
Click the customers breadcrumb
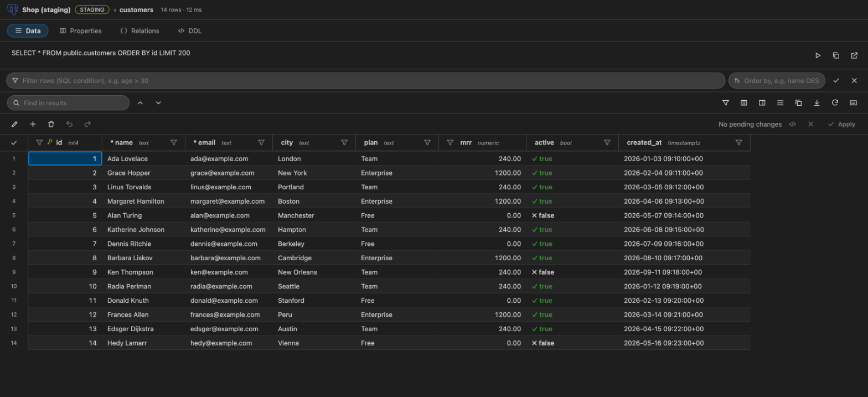point(136,10)
